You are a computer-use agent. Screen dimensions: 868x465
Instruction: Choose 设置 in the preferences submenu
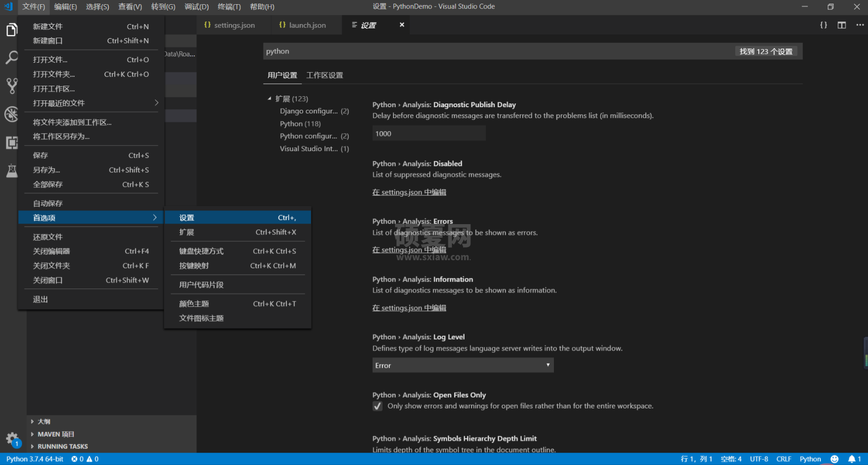pyautogui.click(x=238, y=218)
